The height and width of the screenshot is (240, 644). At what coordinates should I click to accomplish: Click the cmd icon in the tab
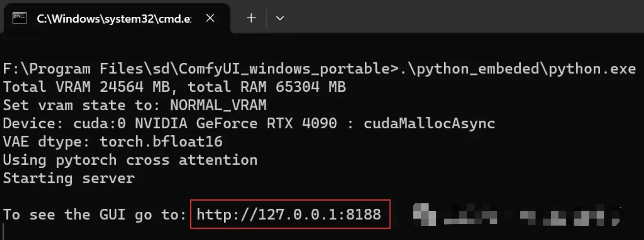pyautogui.click(x=19, y=18)
